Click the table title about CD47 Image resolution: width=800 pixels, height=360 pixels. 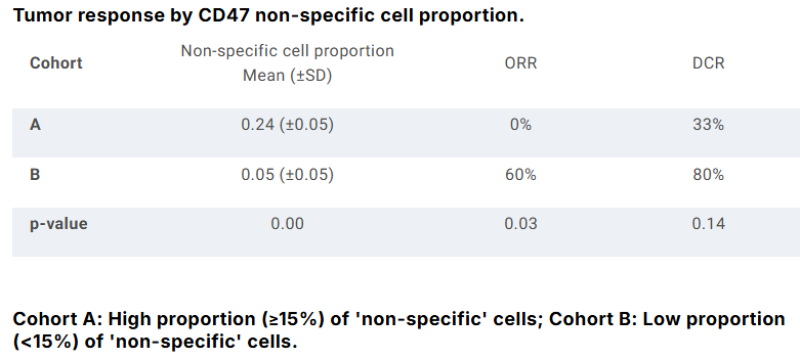(268, 15)
